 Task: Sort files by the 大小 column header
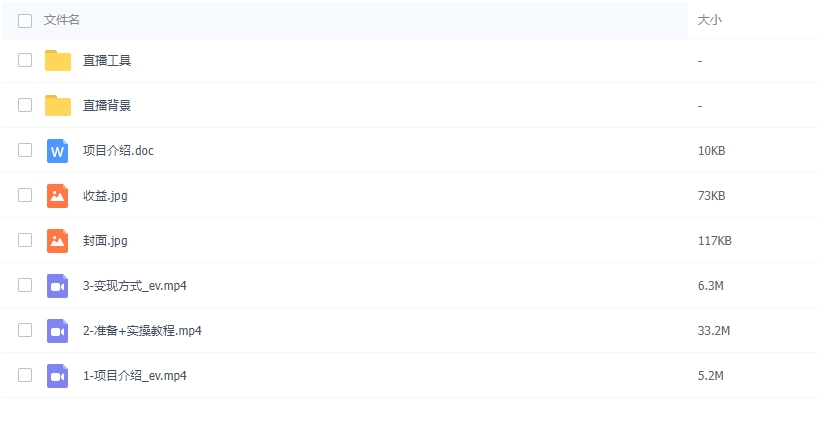tap(709, 20)
